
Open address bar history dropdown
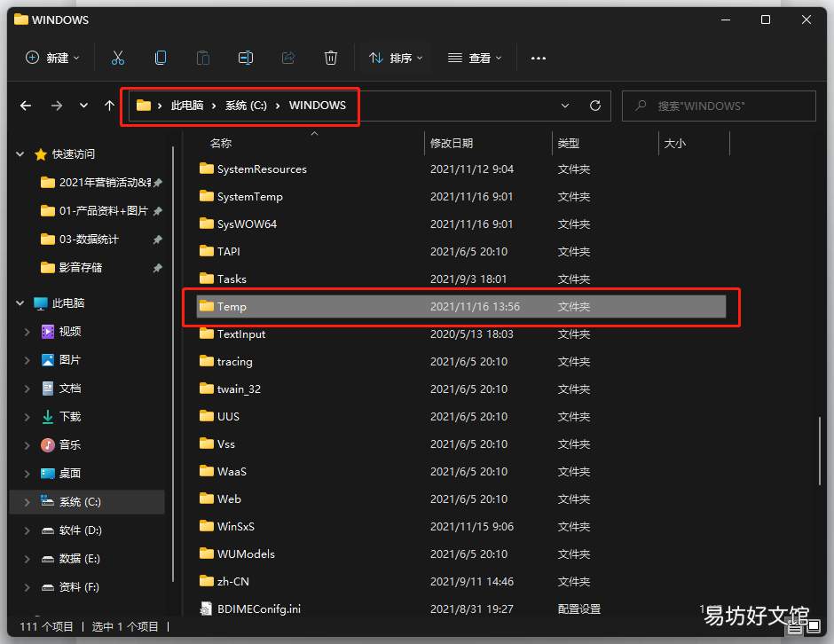pos(565,106)
